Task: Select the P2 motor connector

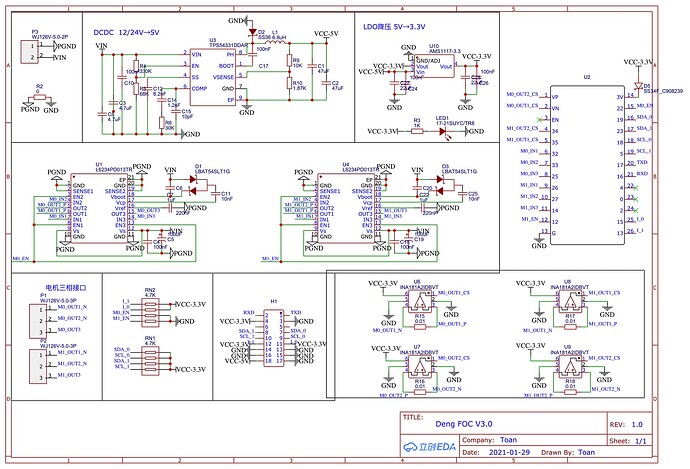Action: click(x=38, y=366)
